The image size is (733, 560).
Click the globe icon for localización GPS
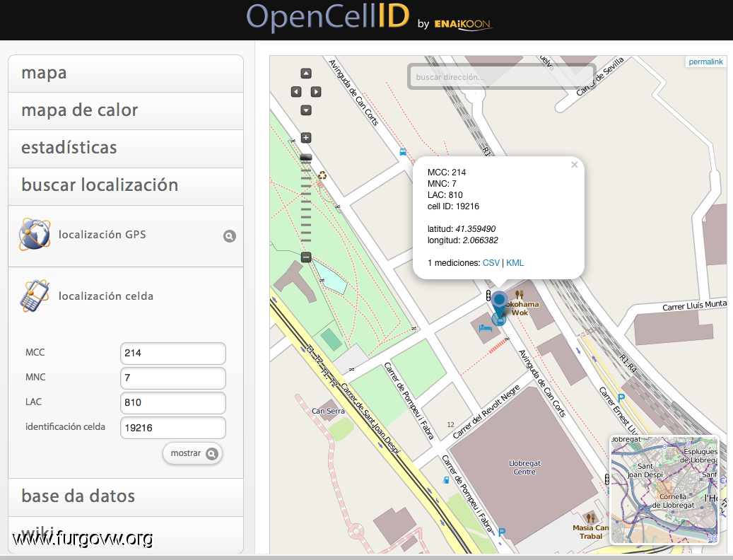click(35, 234)
